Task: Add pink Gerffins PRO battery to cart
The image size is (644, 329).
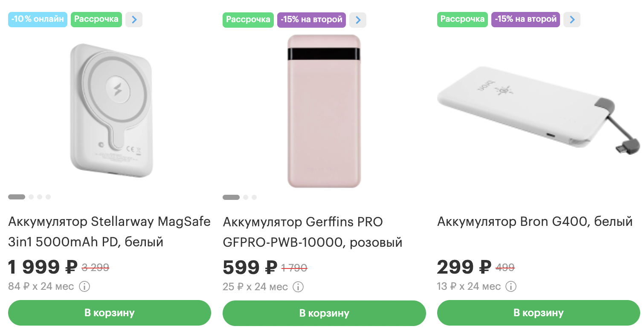Action: pyautogui.click(x=324, y=313)
